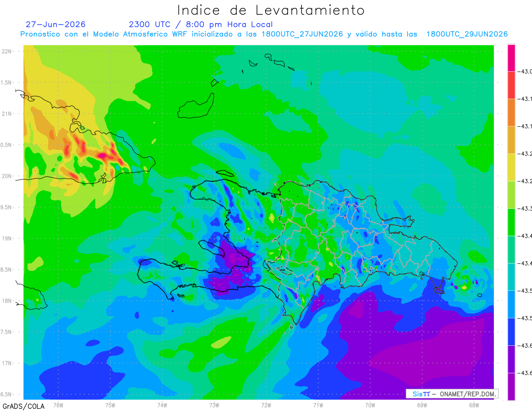Pick the orange swatch in the legend

pos(511,113)
